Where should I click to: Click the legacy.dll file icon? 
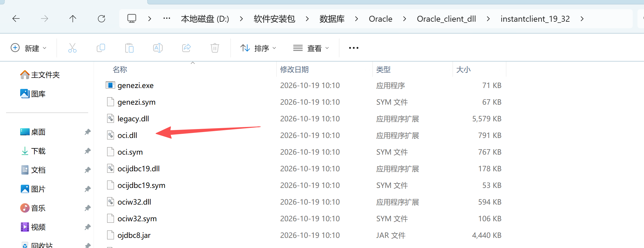(110, 119)
